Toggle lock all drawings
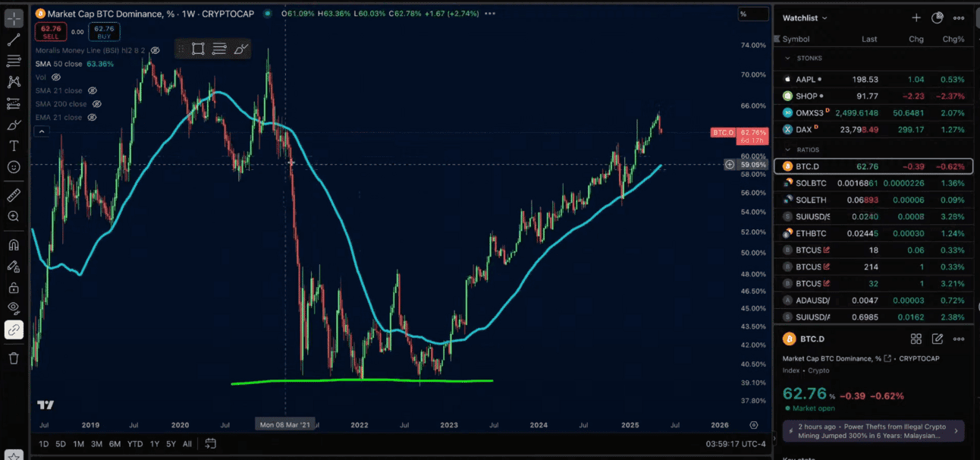Image resolution: width=980 pixels, height=460 pixels. 14,288
